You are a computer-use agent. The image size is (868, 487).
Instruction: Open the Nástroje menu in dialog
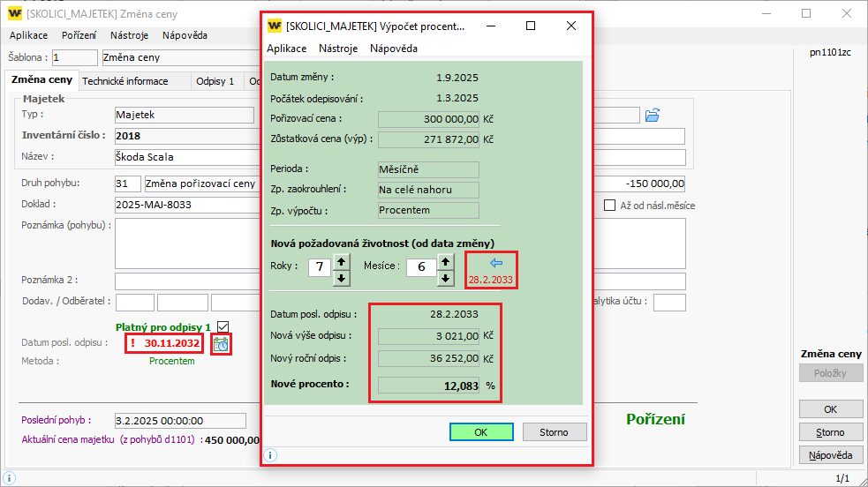coord(338,49)
